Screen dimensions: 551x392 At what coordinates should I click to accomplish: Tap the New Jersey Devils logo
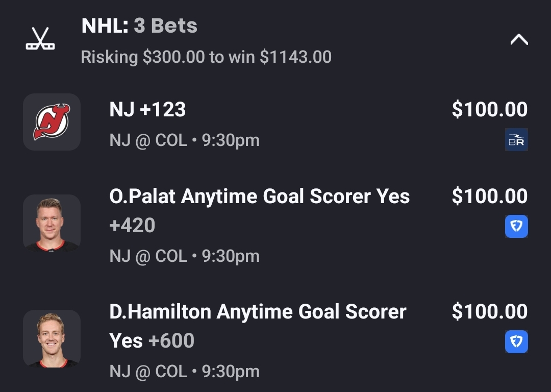(52, 121)
